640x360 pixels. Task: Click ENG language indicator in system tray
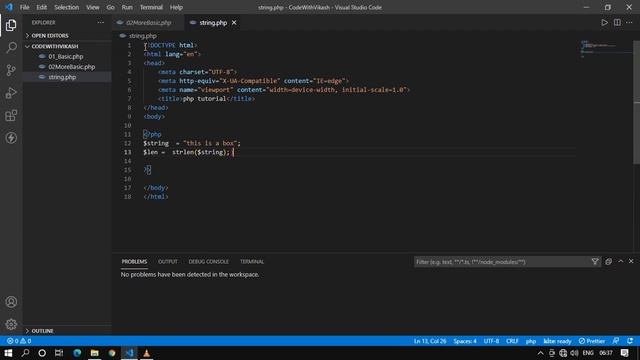click(588, 353)
